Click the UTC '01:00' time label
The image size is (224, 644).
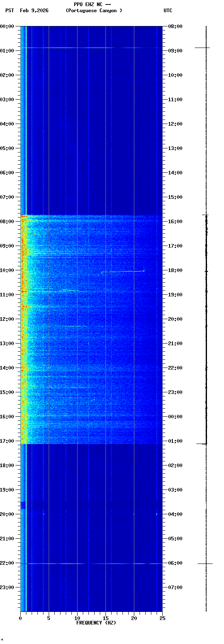coord(175,441)
